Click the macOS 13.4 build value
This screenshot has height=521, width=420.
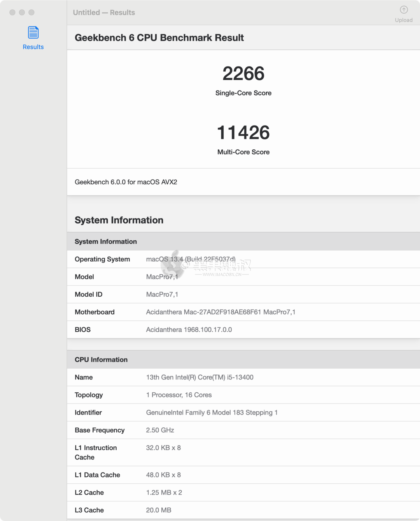pos(191,259)
